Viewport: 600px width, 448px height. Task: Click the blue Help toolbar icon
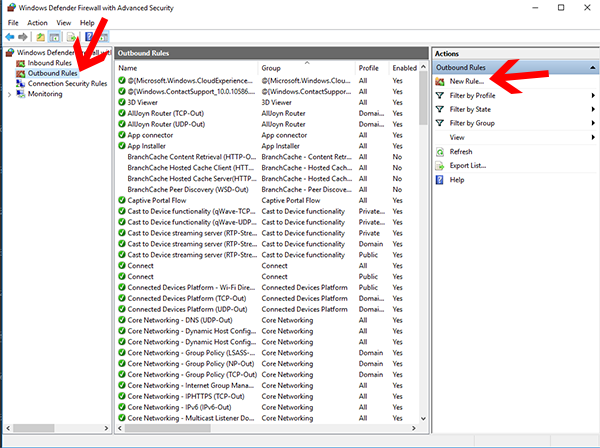coord(89,37)
